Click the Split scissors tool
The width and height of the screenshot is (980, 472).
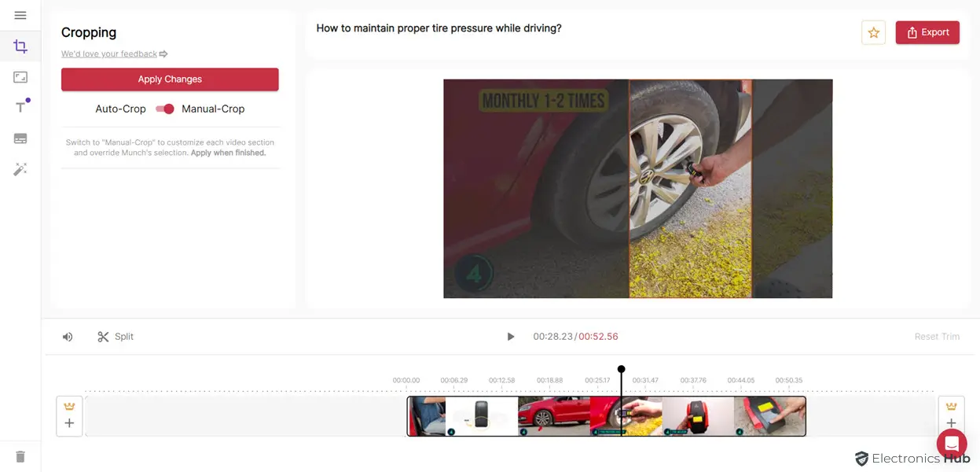[115, 337]
